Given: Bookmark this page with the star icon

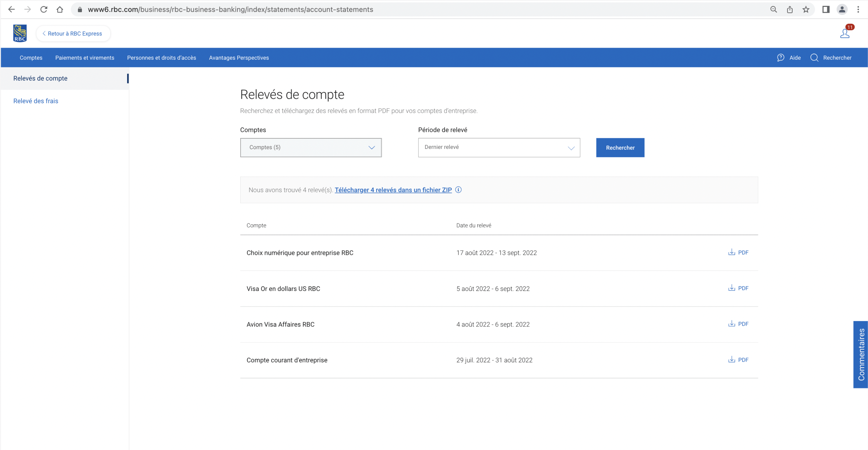Looking at the screenshot, I should click(806, 9).
